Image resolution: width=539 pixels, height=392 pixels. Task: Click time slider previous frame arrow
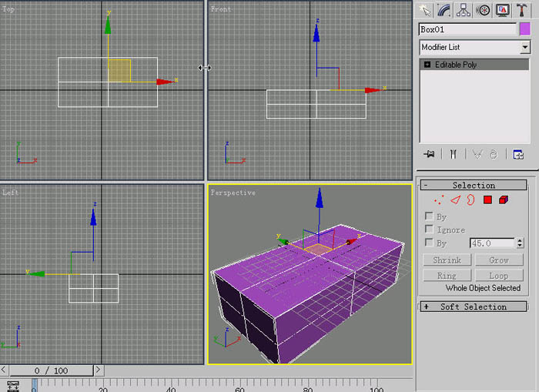tap(4, 370)
